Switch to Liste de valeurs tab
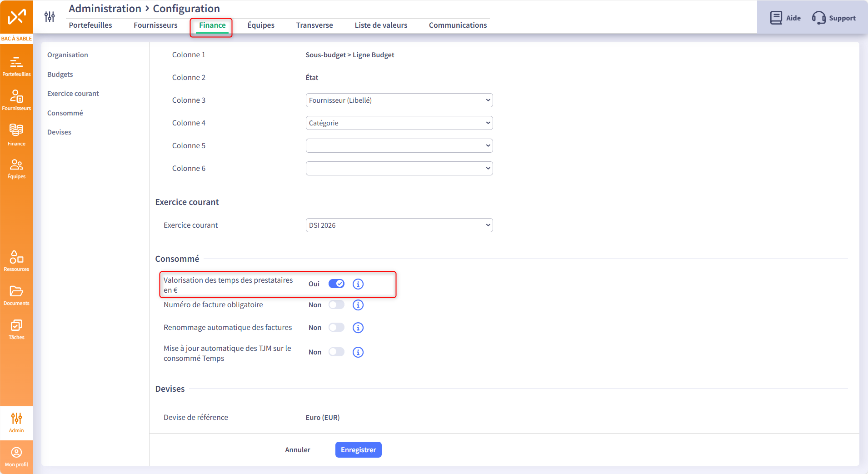The width and height of the screenshot is (868, 474). pyautogui.click(x=381, y=25)
